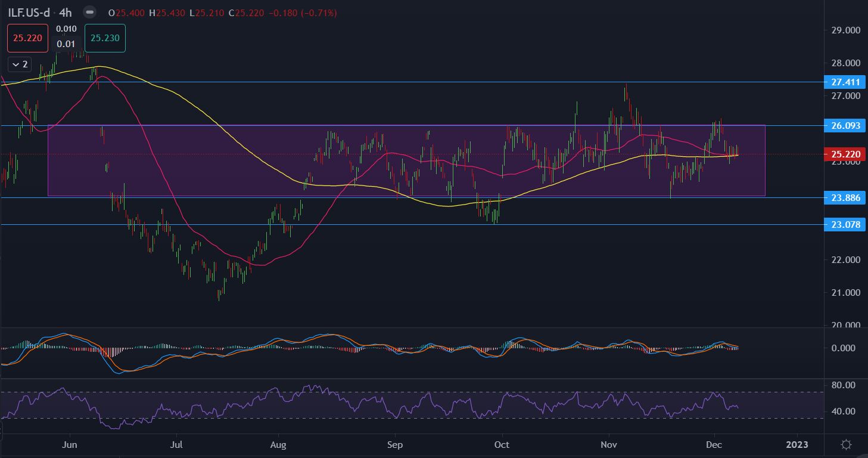Select the 26.093 horizontal line price label
The image size is (868, 458).
(844, 126)
